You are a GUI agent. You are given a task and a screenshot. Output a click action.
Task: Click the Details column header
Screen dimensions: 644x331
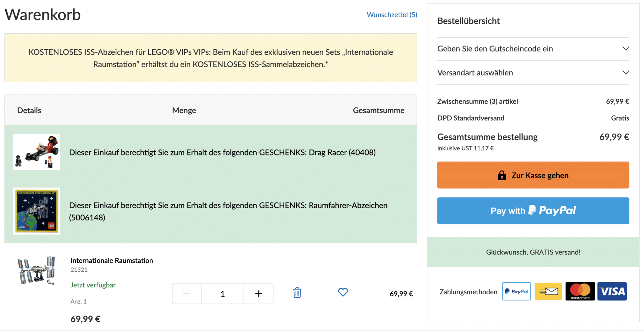29,110
